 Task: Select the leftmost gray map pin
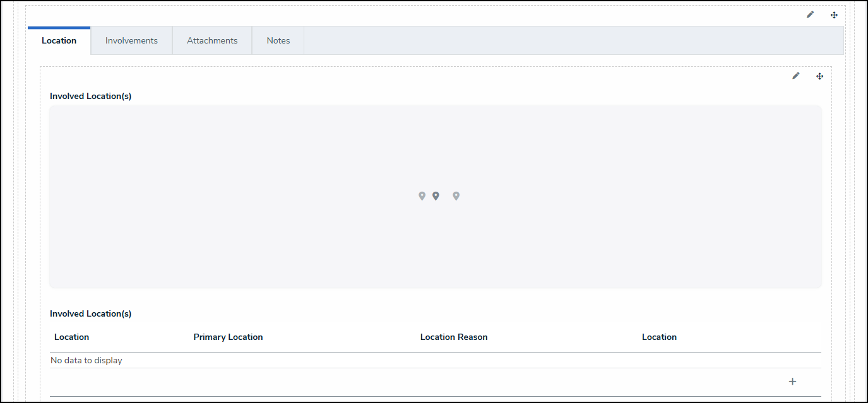pyautogui.click(x=422, y=196)
